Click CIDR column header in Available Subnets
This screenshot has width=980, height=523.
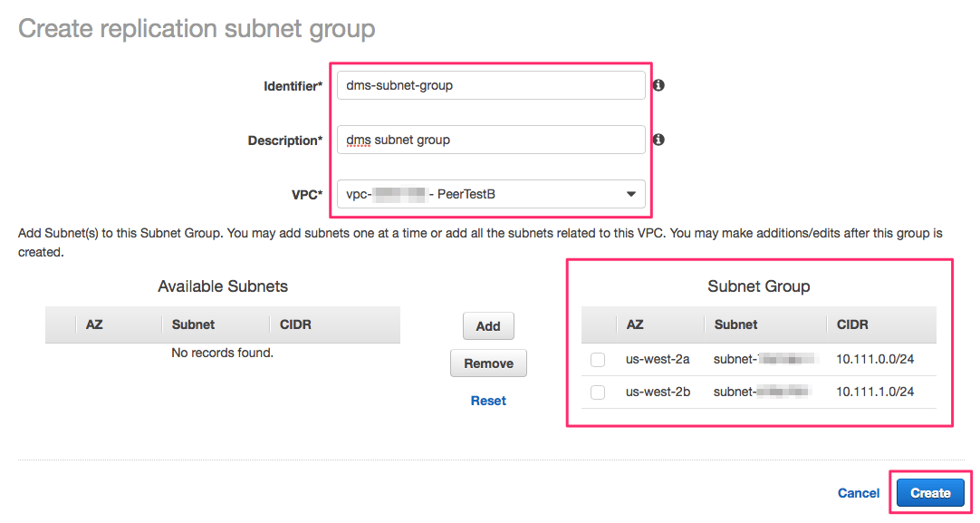tap(295, 324)
